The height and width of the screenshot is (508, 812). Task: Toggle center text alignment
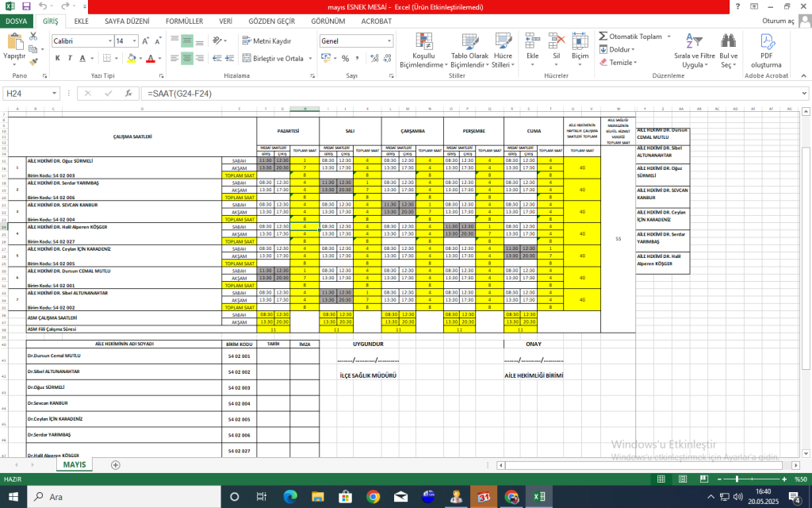(x=187, y=58)
